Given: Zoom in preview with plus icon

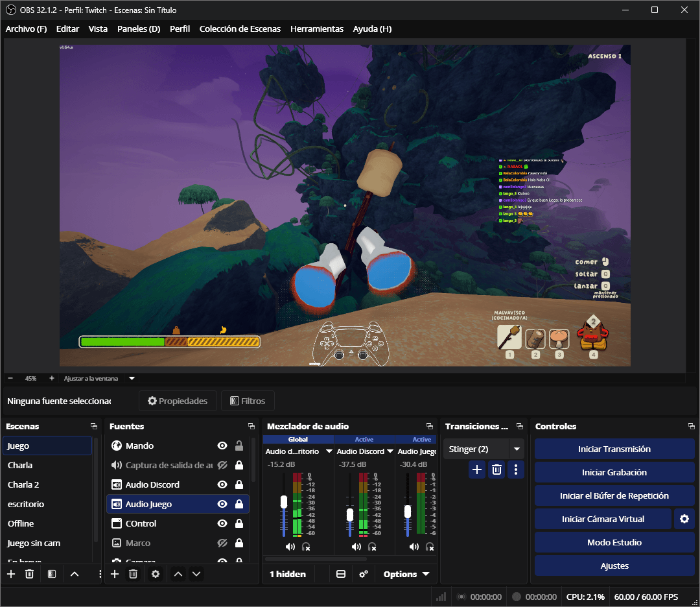Looking at the screenshot, I should pyautogui.click(x=52, y=378).
